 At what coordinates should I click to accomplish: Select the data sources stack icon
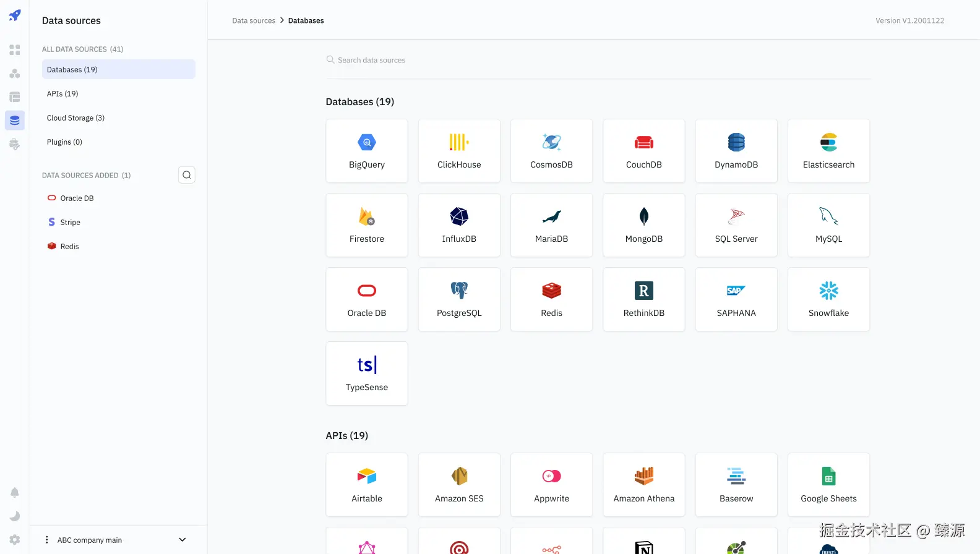pos(15,121)
